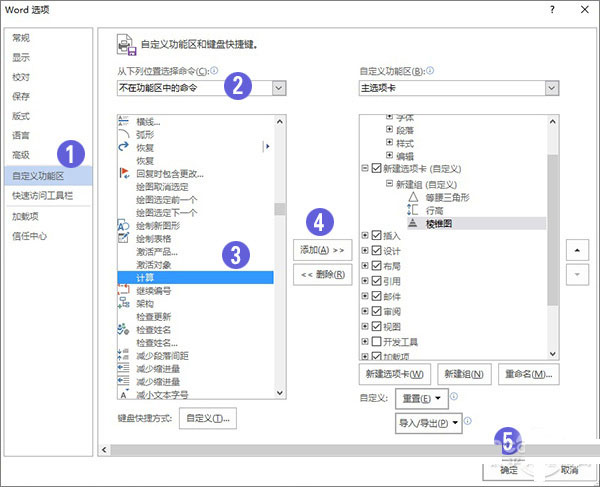The width and height of the screenshot is (600, 487).
Task: Click the row height icon beside 行高
Action: click(412, 210)
